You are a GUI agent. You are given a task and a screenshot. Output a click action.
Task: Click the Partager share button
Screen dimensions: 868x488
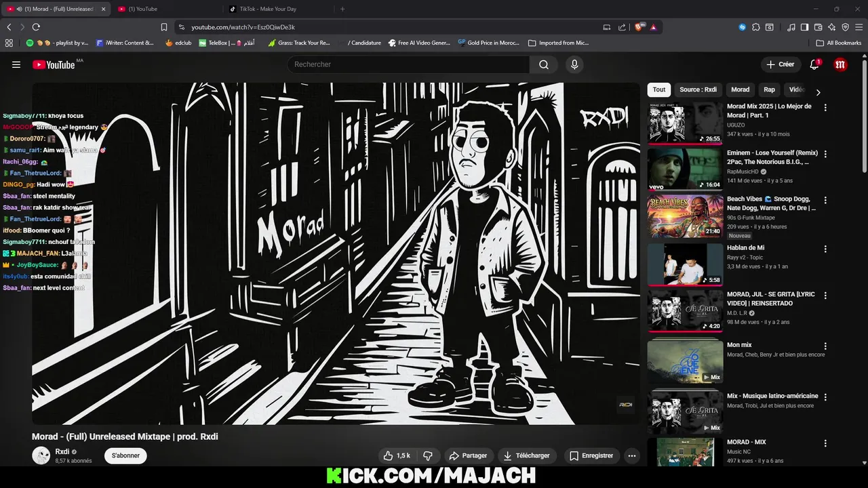coord(467,455)
